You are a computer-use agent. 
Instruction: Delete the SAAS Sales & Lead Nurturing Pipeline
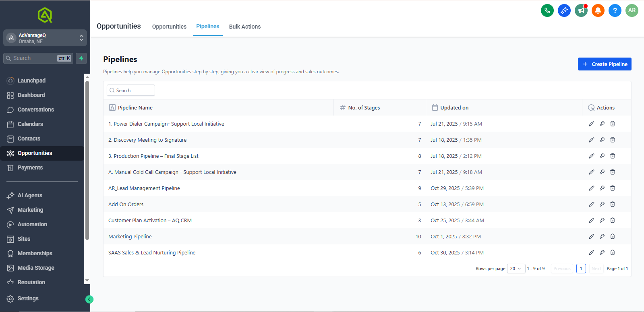pos(612,253)
